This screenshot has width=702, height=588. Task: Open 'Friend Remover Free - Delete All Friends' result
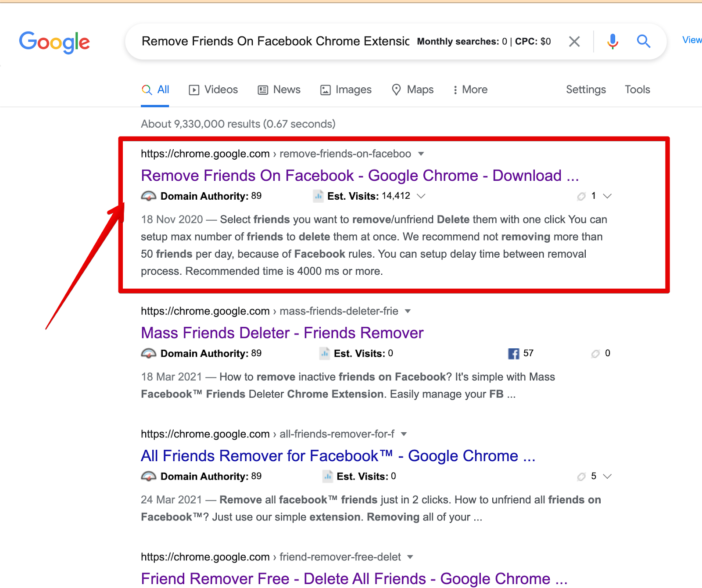[x=354, y=578]
